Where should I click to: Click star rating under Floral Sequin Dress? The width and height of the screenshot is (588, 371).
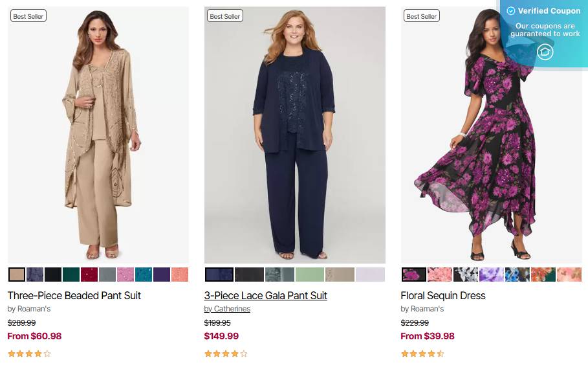tap(422, 354)
